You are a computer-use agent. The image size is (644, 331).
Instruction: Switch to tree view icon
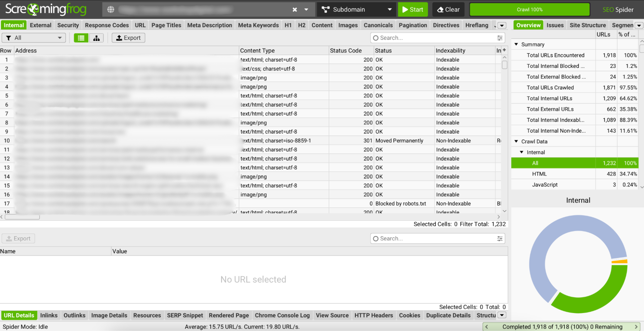click(96, 38)
